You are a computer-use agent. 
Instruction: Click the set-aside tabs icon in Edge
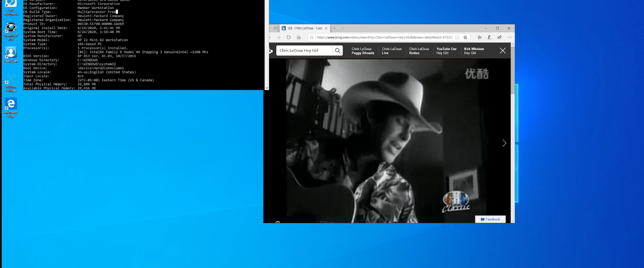(x=275, y=28)
